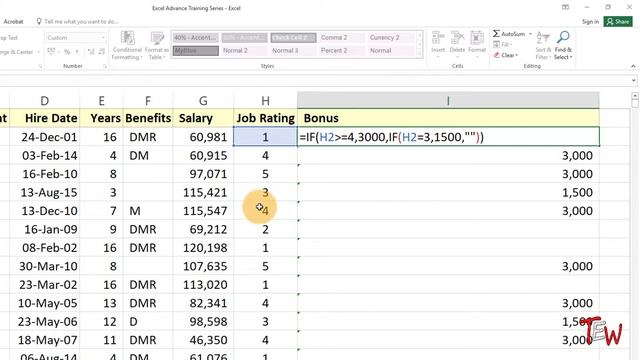This screenshot has height=360, width=640.
Task: Click the Share button
Action: pos(618,22)
